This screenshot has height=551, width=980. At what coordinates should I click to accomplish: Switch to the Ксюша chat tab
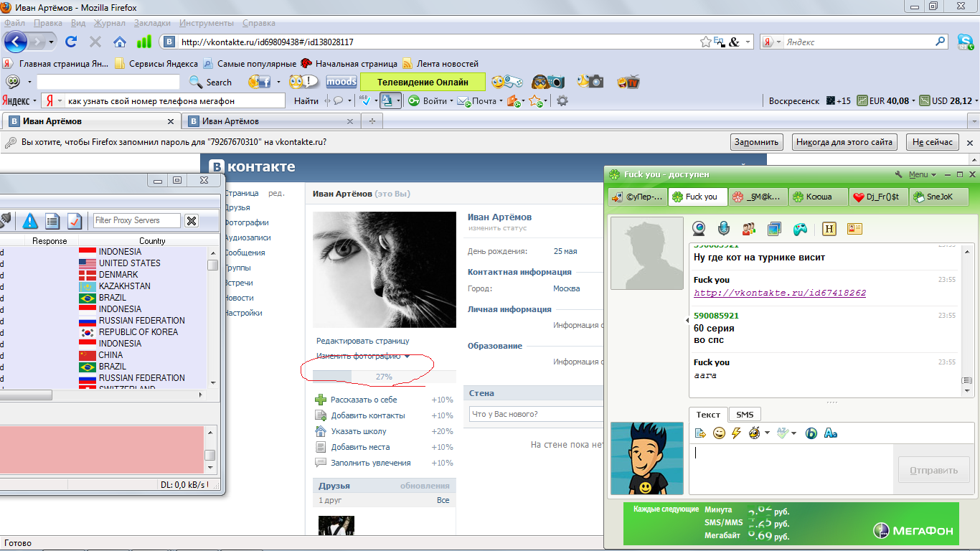coord(819,197)
